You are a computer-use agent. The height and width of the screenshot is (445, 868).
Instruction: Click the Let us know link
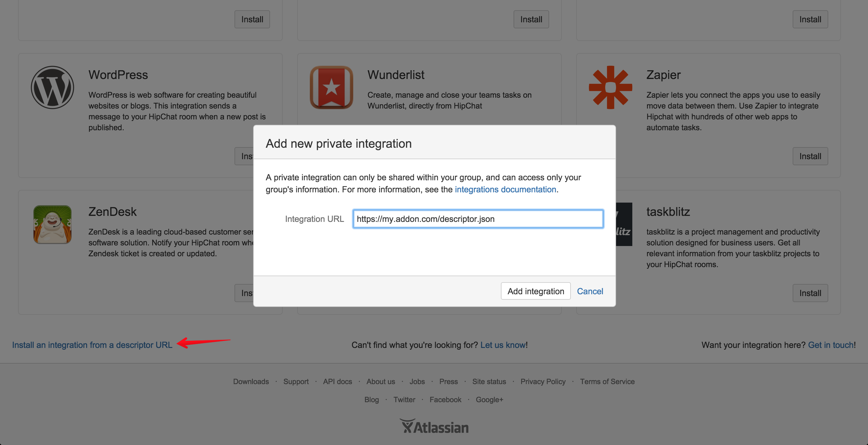click(x=503, y=345)
